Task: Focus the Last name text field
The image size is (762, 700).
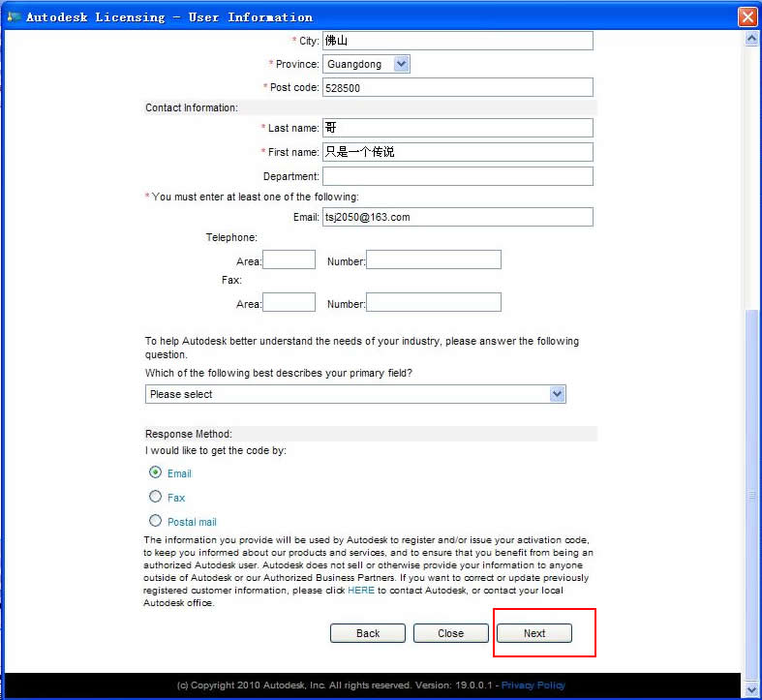Action: coord(457,128)
